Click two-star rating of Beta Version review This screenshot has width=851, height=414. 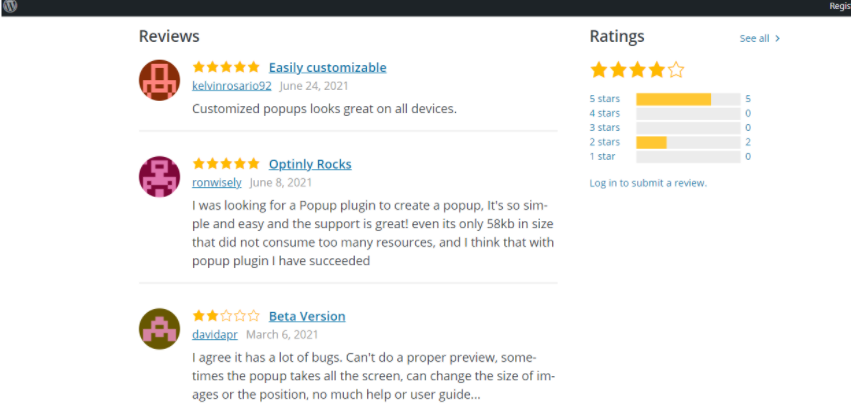pos(226,316)
